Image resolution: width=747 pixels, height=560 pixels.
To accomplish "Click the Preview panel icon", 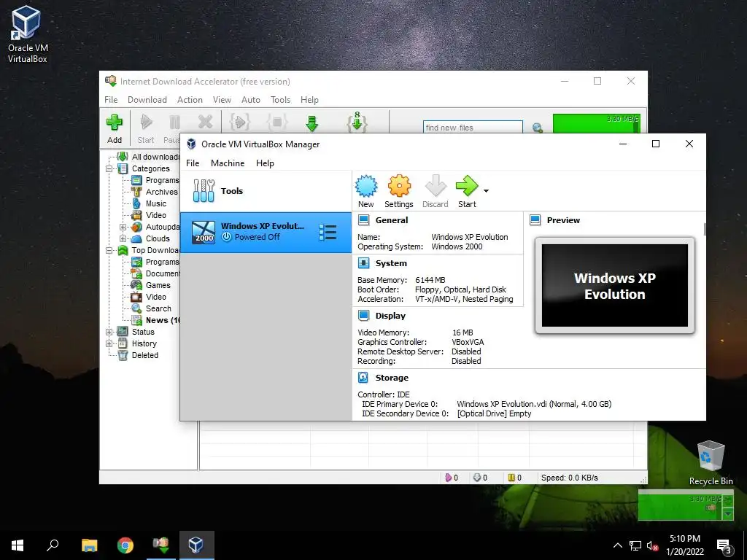I will point(535,220).
